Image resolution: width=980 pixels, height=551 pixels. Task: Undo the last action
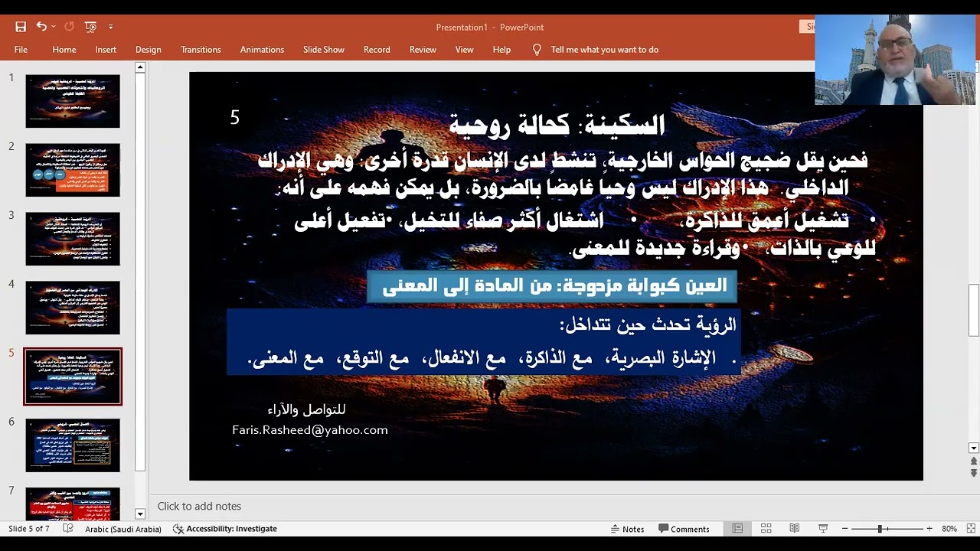(x=41, y=27)
